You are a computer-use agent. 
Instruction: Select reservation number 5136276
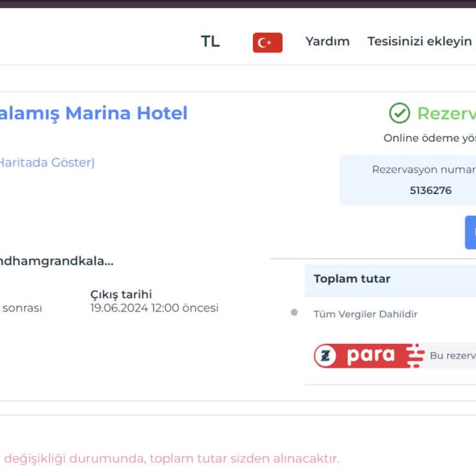click(x=431, y=190)
